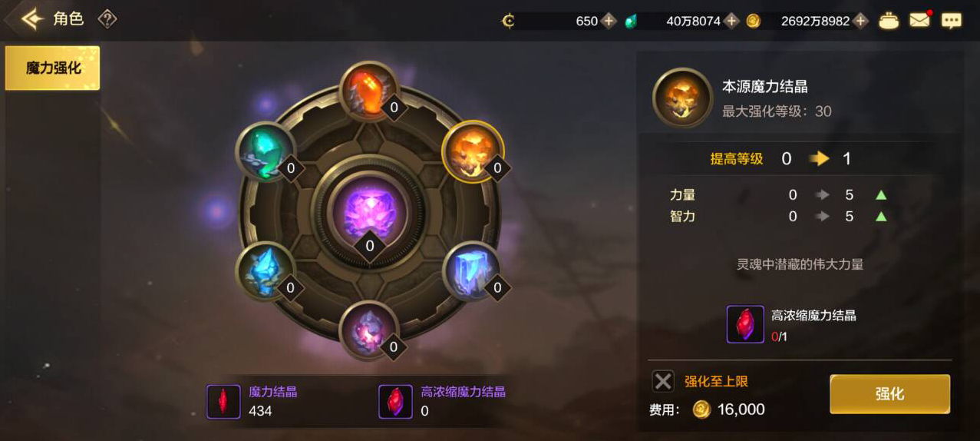980x441 pixels.
Task: Go back using the arrow beside 角色
Action: click(x=32, y=19)
